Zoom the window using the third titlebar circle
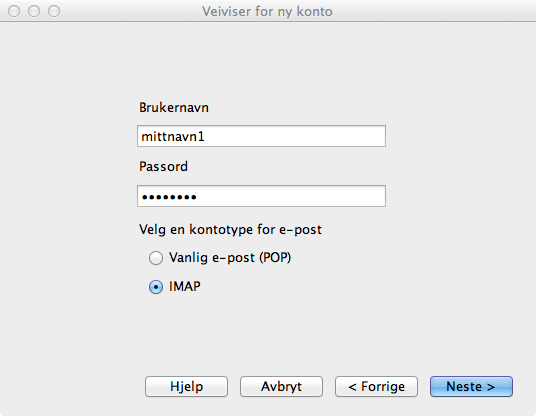This screenshot has height=416, width=536. (x=54, y=11)
